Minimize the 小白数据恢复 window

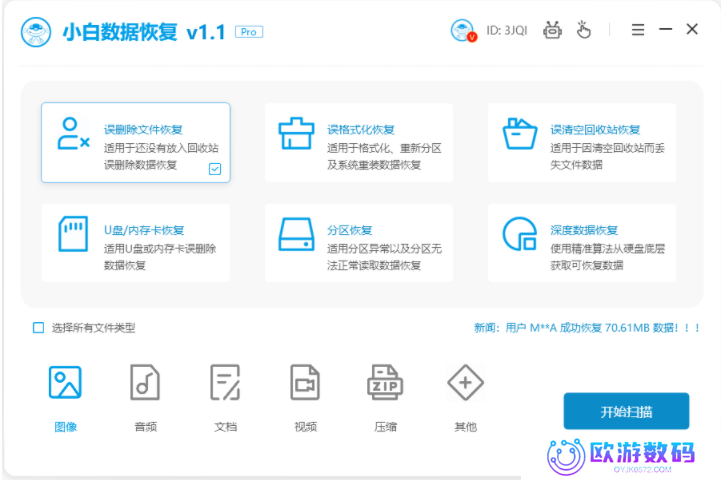(x=665, y=29)
